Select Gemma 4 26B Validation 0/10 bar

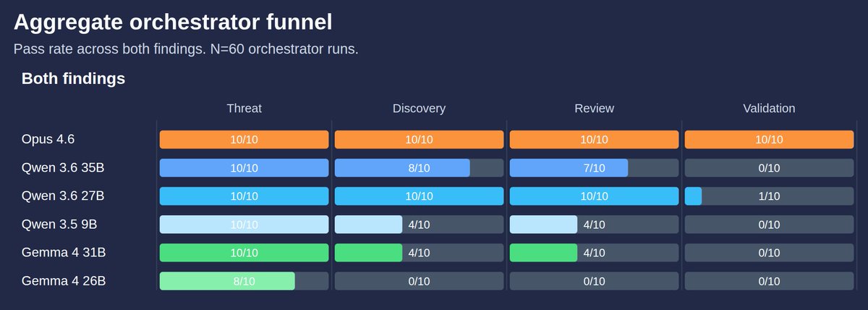coord(769,281)
